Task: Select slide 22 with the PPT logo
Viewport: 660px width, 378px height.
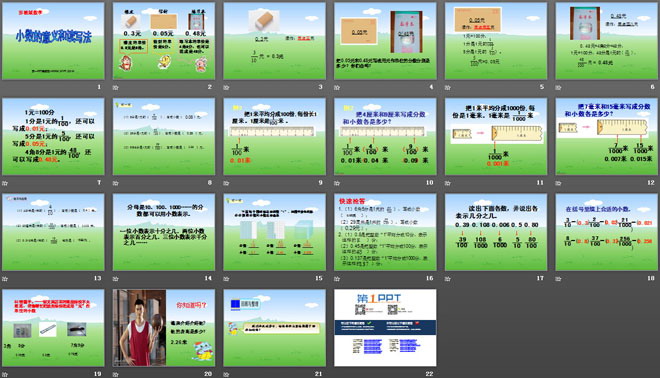Action: 385,327
